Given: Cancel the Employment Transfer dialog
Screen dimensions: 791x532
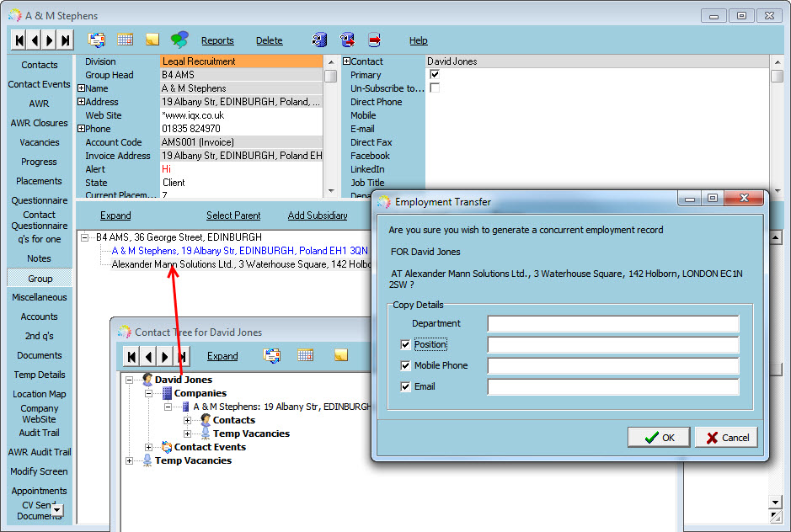Looking at the screenshot, I should coord(726,437).
